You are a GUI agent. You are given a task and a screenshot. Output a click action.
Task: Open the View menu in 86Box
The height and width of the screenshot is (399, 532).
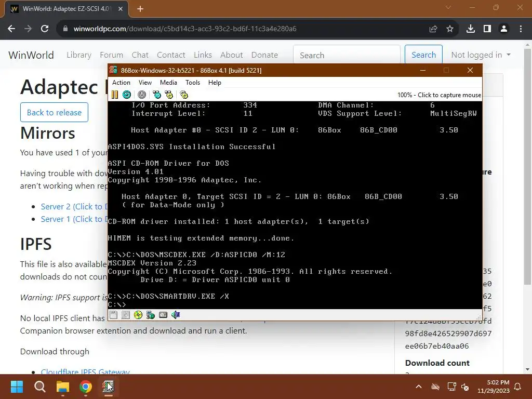point(145,83)
